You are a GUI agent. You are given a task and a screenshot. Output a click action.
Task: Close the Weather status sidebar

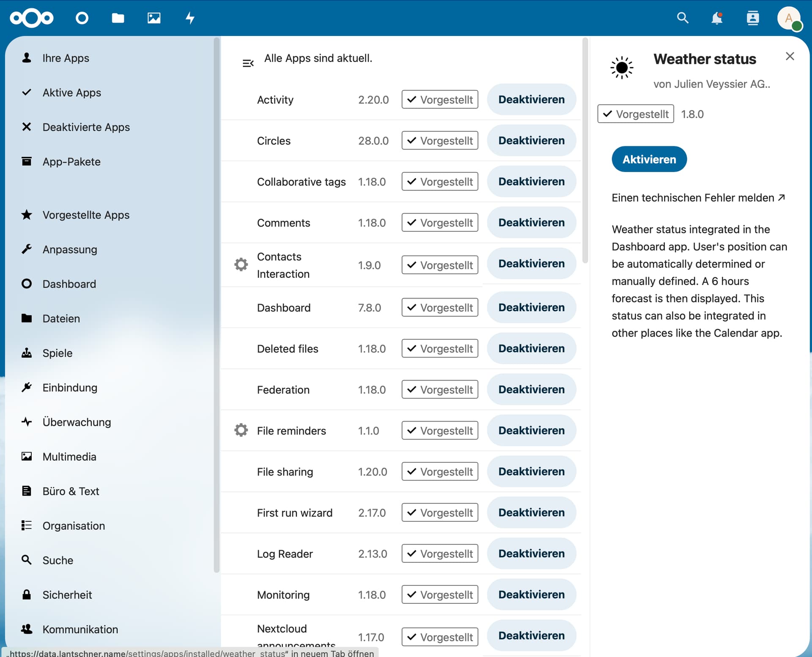[790, 56]
